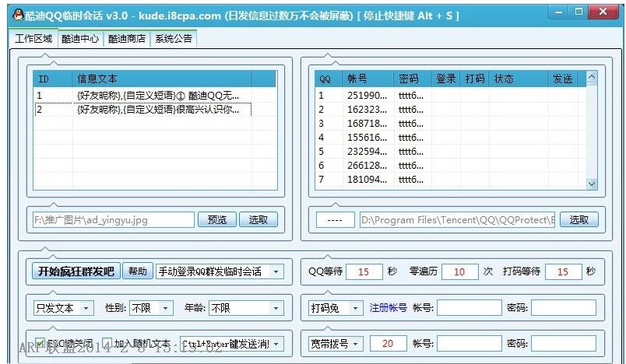
Task: Select account row 162323...
Action: point(450,110)
